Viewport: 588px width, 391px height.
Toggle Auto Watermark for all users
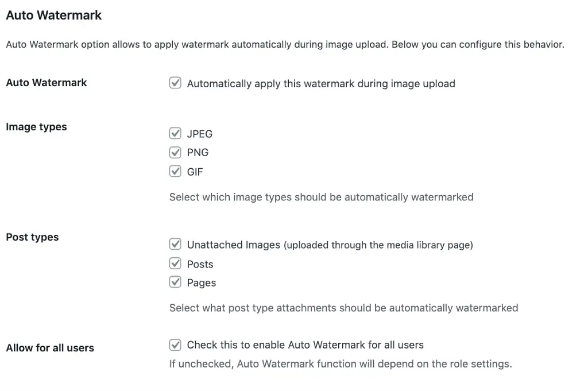coord(175,344)
